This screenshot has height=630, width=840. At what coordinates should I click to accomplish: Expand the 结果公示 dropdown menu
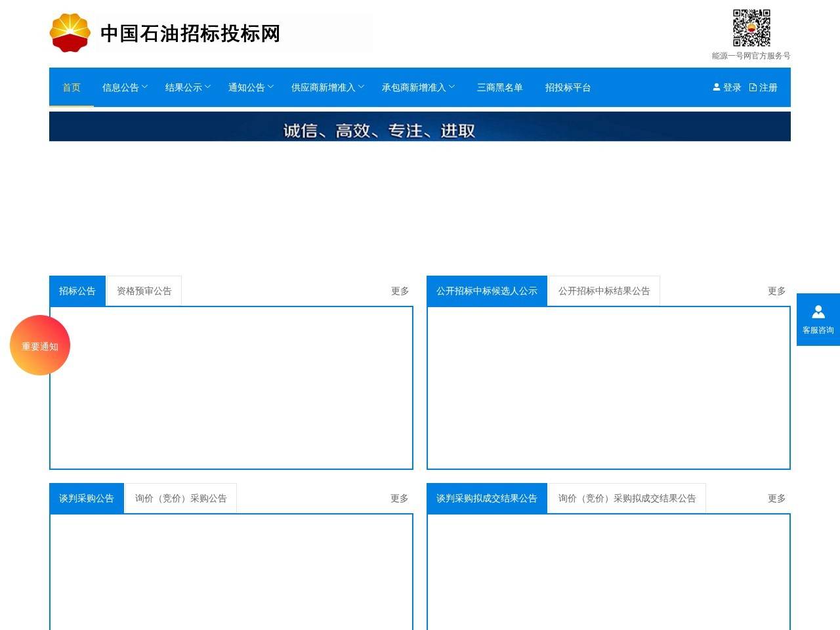[188, 87]
